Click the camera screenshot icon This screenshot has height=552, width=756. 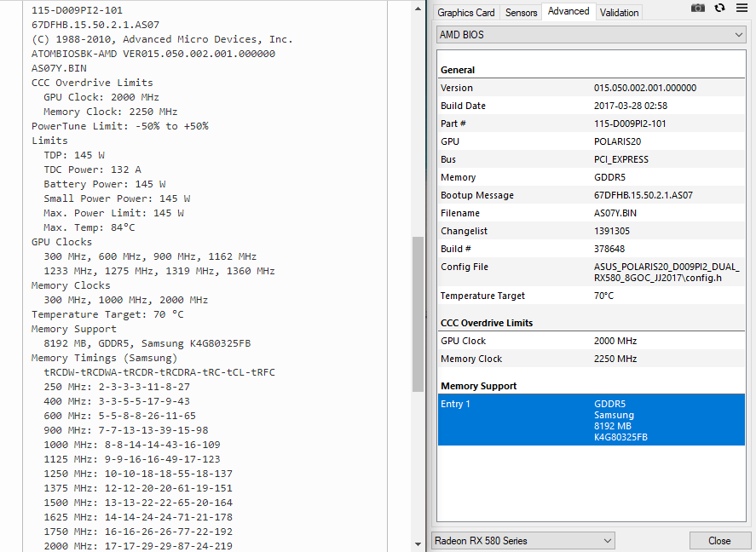(698, 8)
